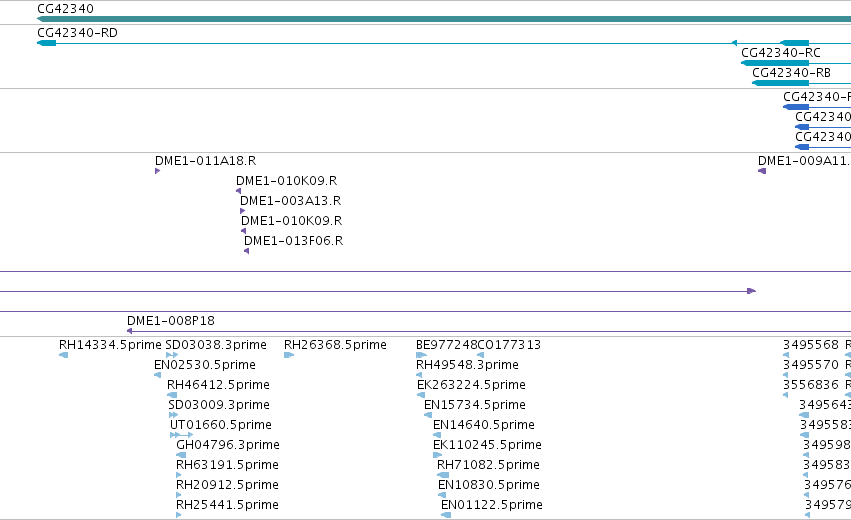Select the RH26368.5prime EST marker
Viewport: 851px width, 520px height.
click(x=289, y=355)
